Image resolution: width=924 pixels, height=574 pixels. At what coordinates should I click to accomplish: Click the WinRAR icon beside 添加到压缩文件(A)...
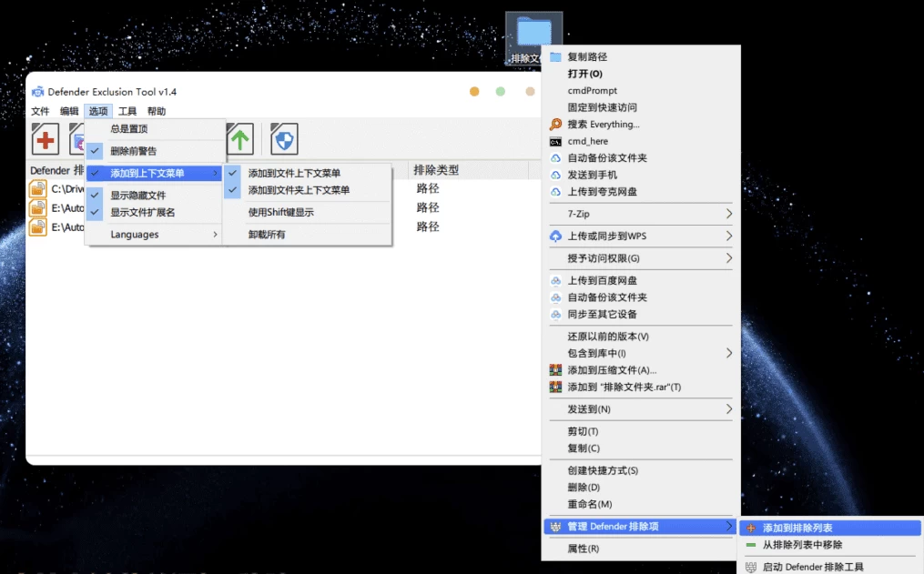tap(555, 369)
